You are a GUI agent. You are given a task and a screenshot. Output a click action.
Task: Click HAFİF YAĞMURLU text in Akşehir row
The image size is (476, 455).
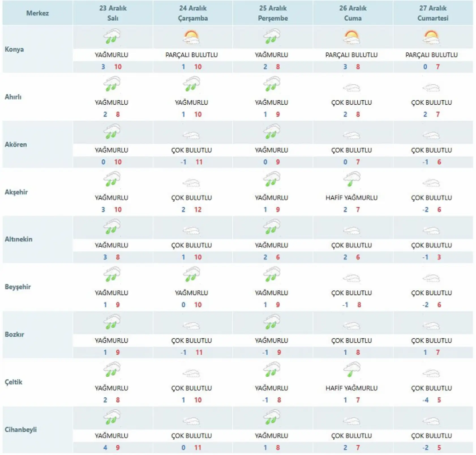click(351, 198)
